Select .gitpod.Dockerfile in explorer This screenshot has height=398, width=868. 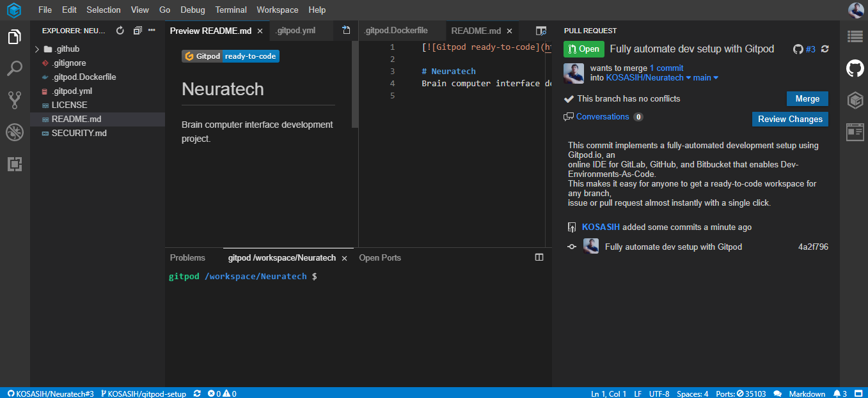click(97, 77)
